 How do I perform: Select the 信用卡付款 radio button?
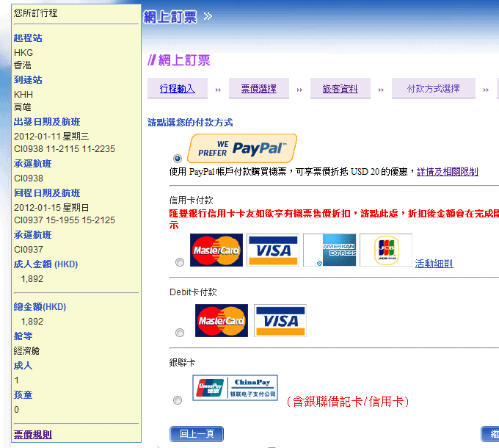pos(180,262)
